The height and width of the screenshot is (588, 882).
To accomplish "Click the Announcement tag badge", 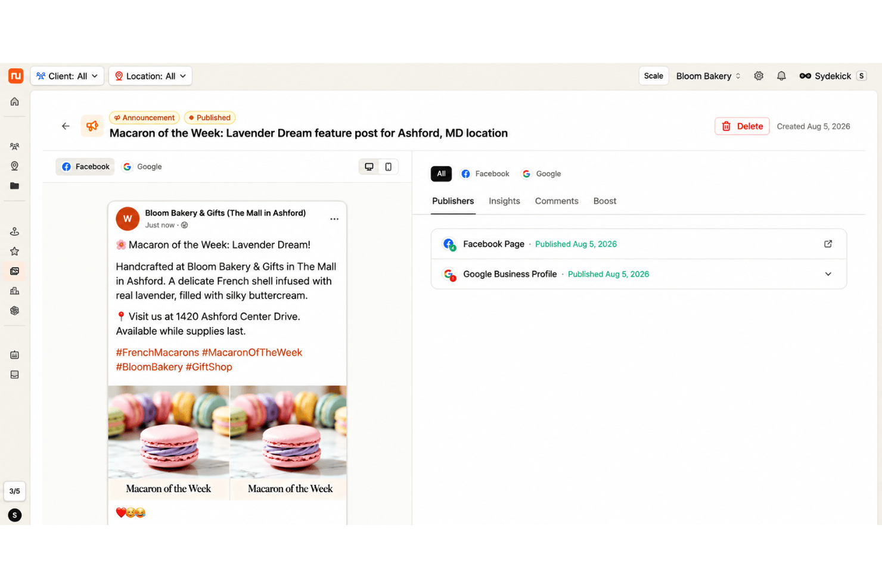I will click(x=144, y=118).
